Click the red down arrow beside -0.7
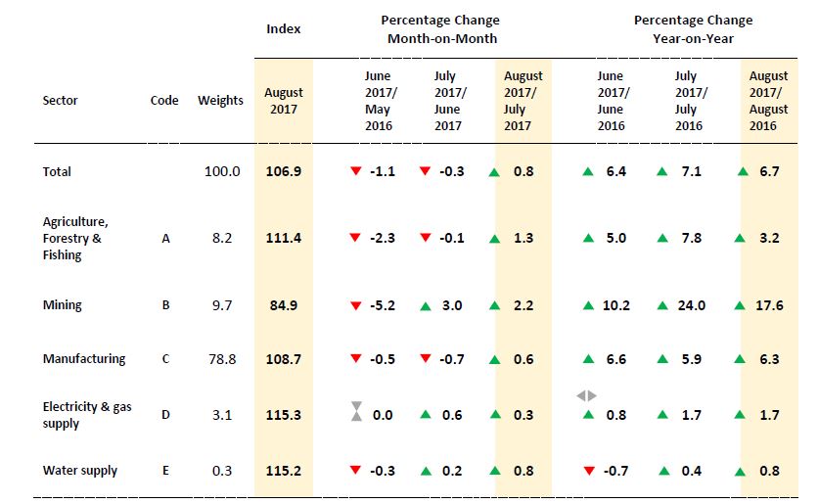 click(588, 471)
